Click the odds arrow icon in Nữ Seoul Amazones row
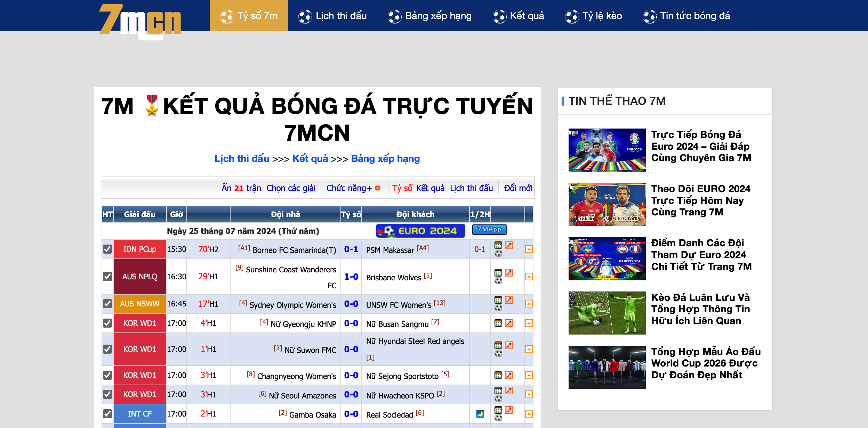 click(508, 391)
